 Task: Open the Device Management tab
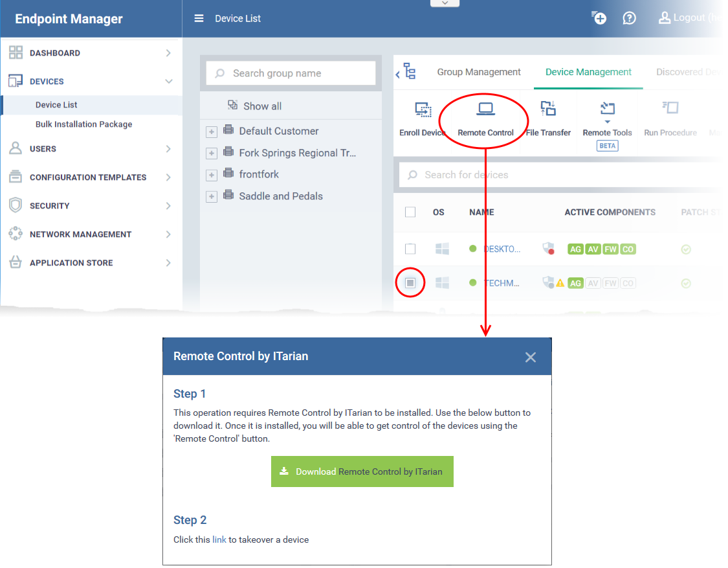(x=588, y=72)
